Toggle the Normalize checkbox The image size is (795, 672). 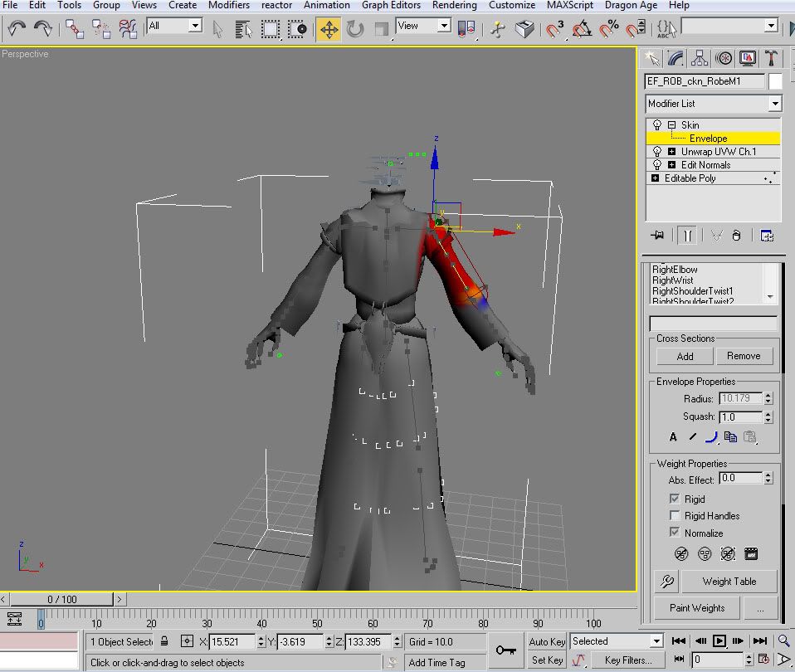click(x=675, y=533)
